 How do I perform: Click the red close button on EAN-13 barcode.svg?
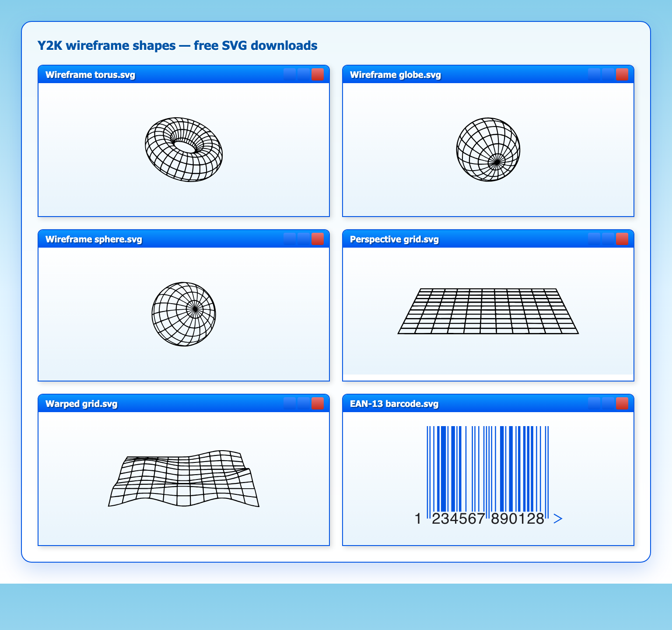pos(622,403)
